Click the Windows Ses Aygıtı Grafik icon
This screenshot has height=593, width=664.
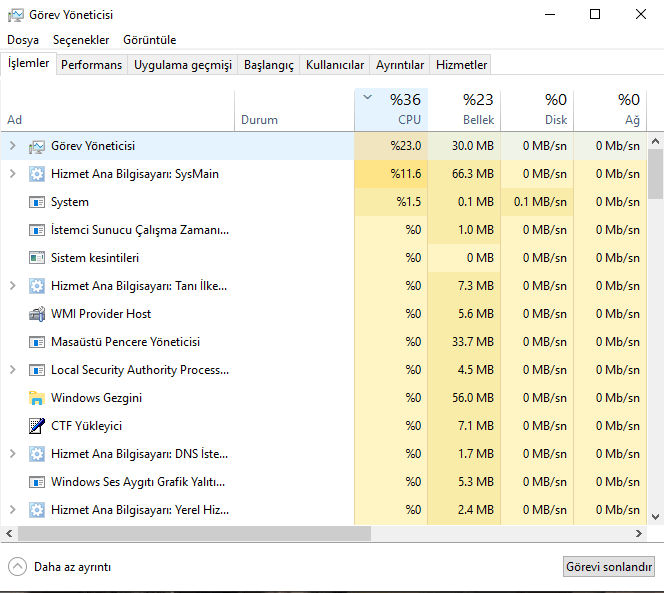pos(37,482)
